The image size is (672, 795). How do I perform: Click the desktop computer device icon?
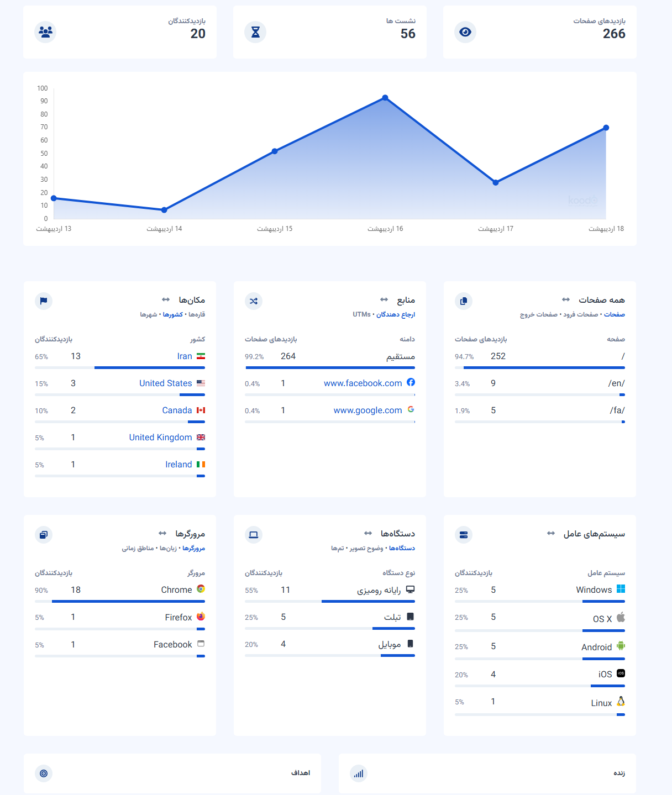(x=410, y=589)
